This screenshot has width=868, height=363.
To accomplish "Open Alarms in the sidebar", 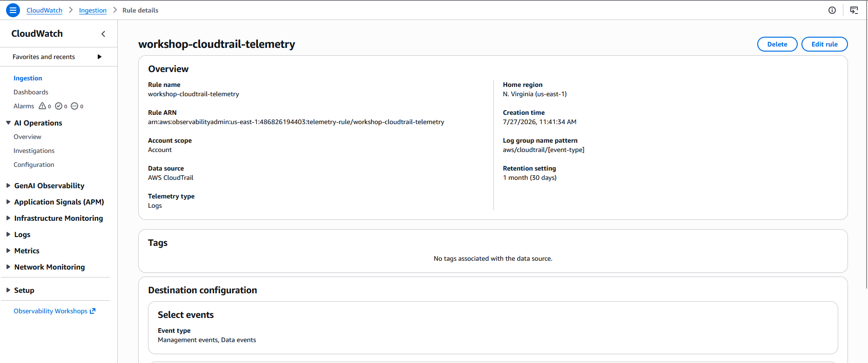I will coord(24,106).
